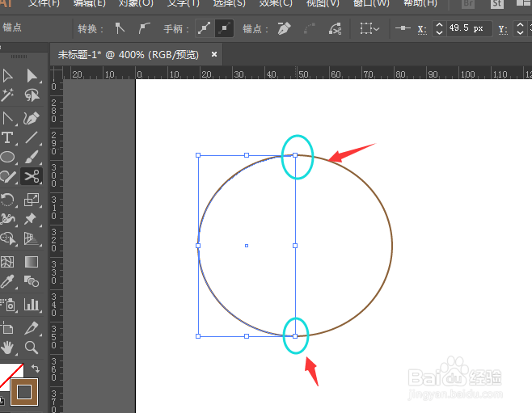Select the Line Segment tool
Image resolution: width=532 pixels, height=413 pixels.
(32, 138)
